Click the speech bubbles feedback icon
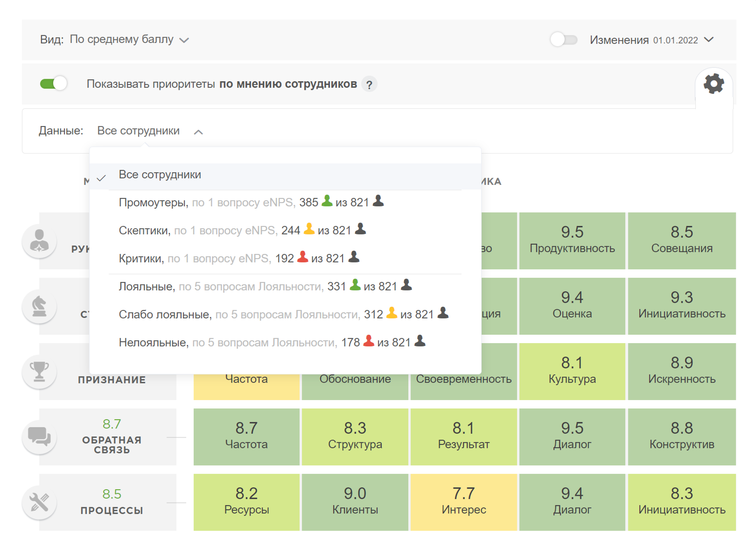 39,436
